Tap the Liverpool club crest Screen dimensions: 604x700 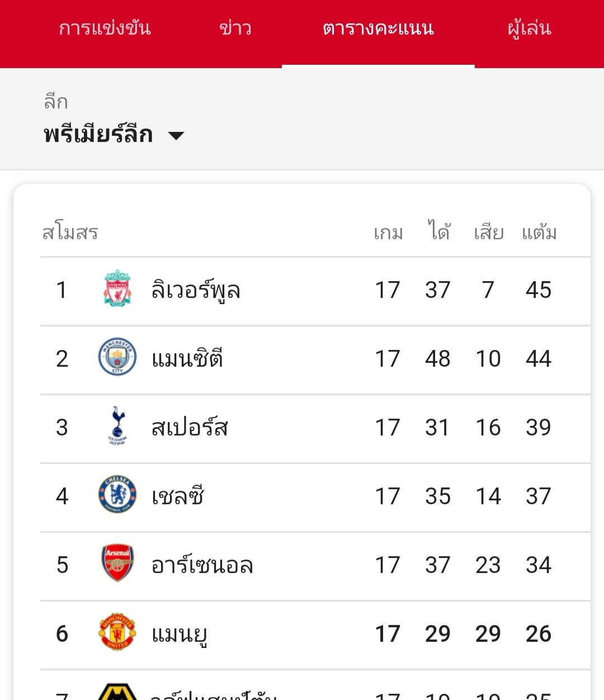pos(117,288)
